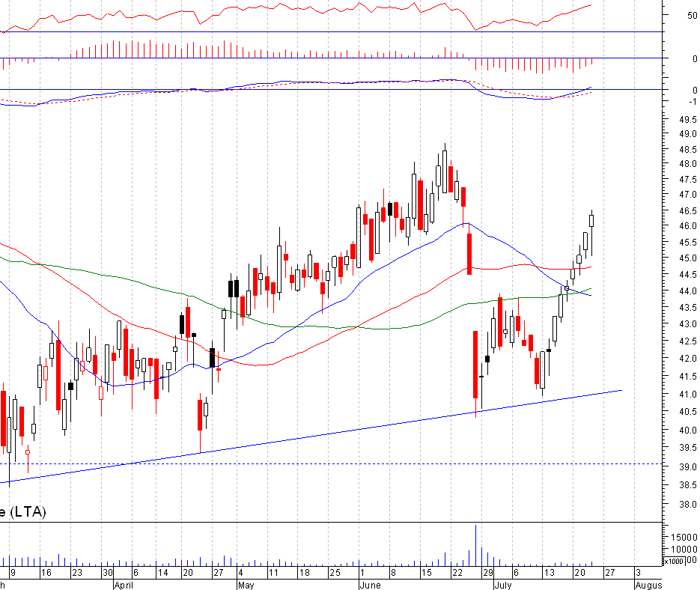Select the 4 date label in May
This screenshot has height=590, width=700.
point(240,573)
